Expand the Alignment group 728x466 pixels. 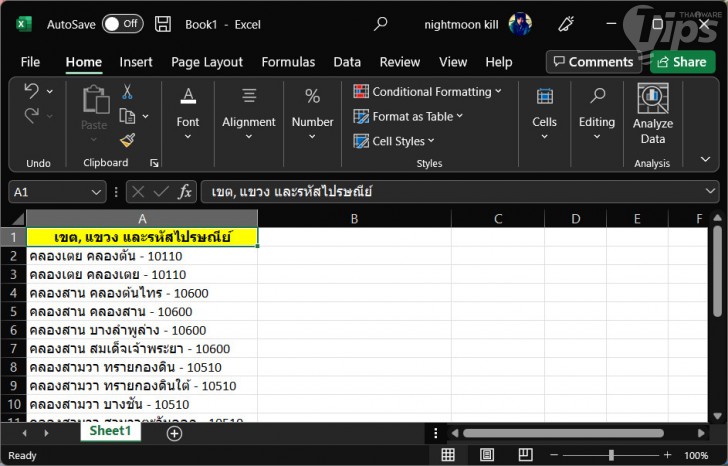248,114
